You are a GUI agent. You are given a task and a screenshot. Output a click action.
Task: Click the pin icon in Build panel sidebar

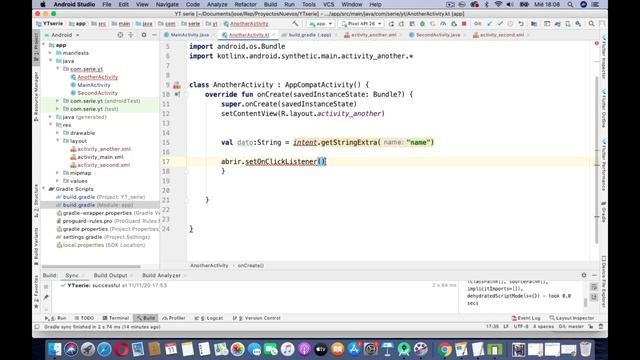46,297
